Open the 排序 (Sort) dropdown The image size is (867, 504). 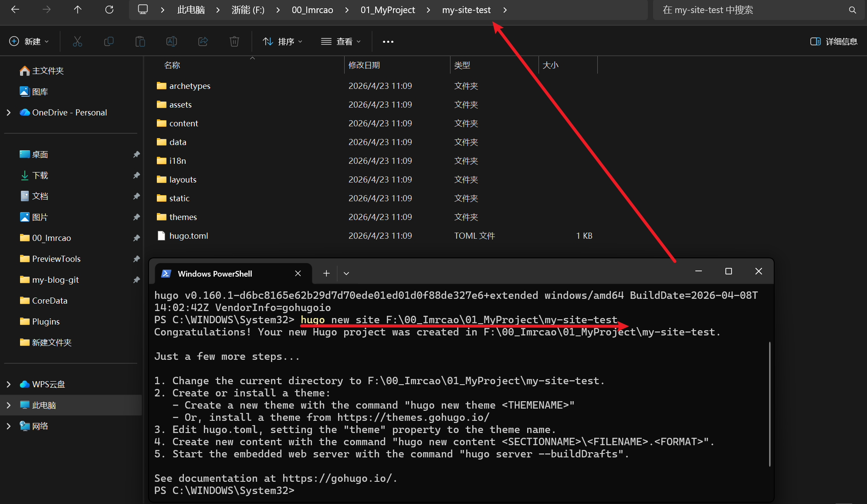click(x=282, y=41)
